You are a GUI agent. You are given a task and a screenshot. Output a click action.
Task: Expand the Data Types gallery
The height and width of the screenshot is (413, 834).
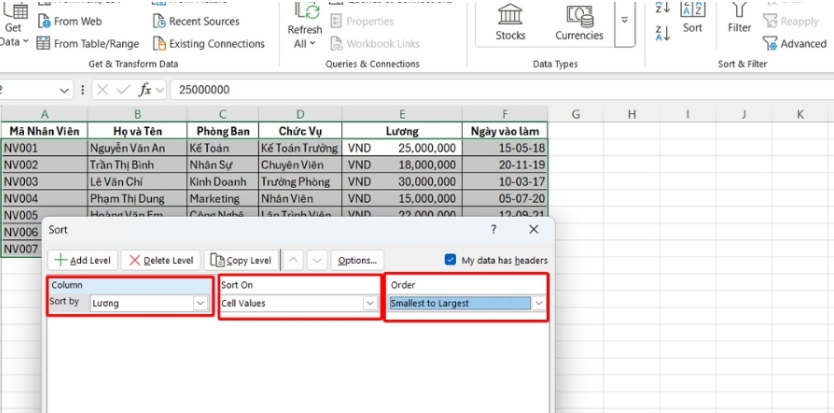tap(624, 20)
